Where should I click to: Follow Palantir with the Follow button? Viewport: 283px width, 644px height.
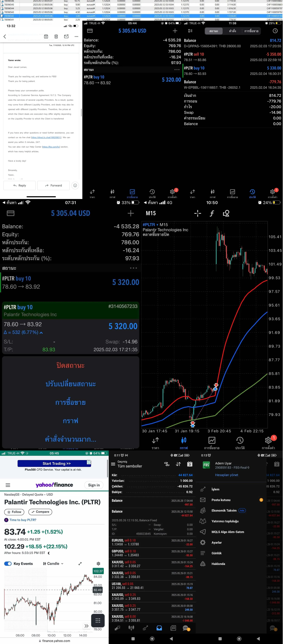pos(14,512)
